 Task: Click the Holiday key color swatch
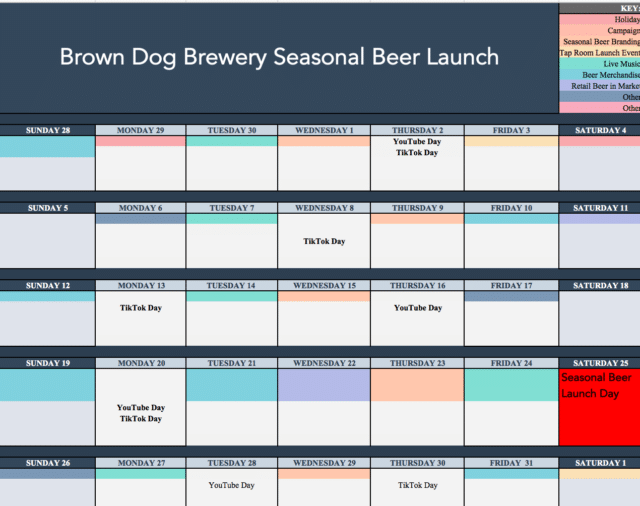tap(600, 19)
